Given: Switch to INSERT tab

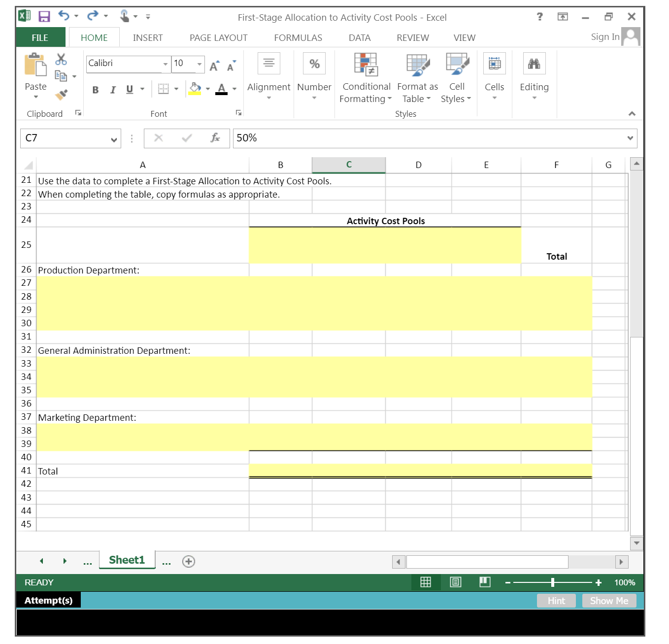Looking at the screenshot, I should (148, 37).
